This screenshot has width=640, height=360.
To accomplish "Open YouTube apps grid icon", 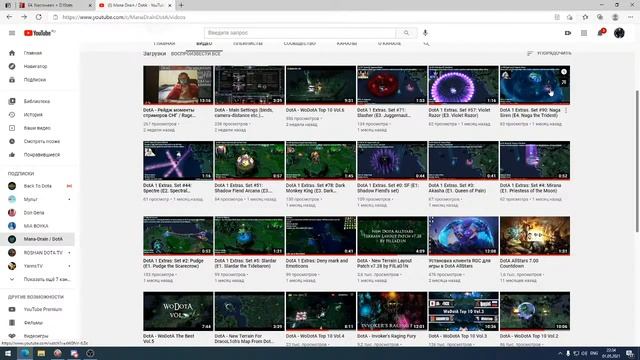I will coord(584,33).
